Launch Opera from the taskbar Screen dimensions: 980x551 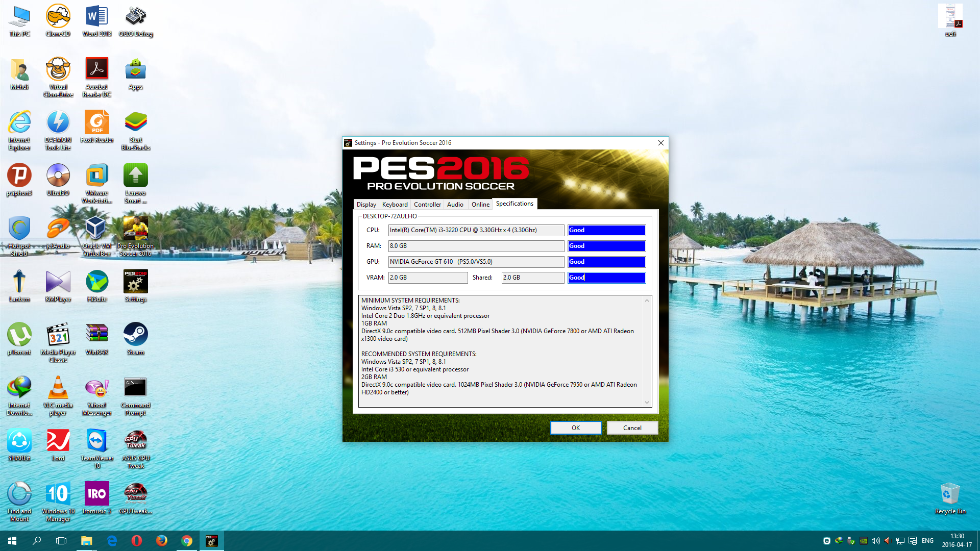coord(137,541)
